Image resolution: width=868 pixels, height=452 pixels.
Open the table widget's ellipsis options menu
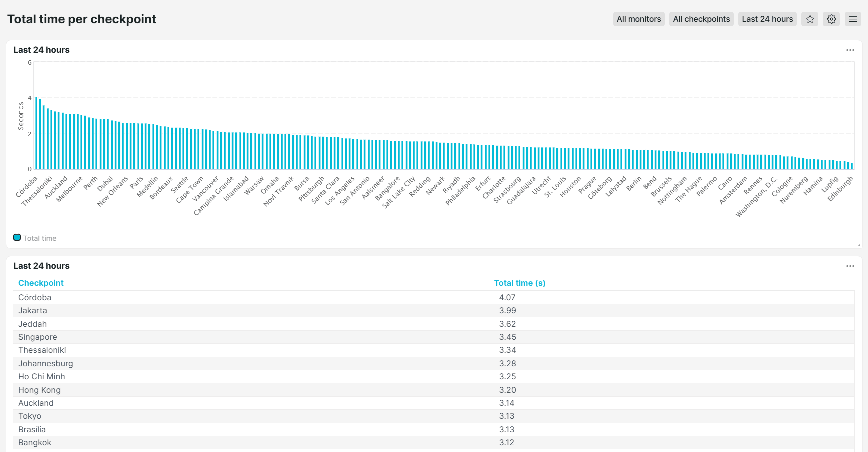850,266
